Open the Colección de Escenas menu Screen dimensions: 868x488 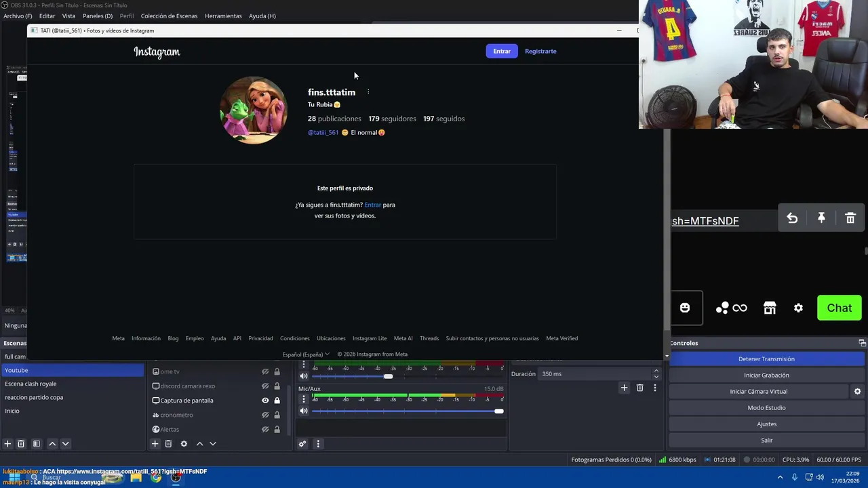[x=169, y=16]
